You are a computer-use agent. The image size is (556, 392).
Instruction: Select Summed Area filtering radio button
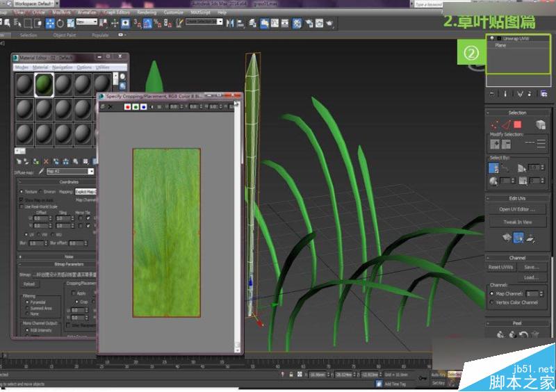click(x=27, y=308)
